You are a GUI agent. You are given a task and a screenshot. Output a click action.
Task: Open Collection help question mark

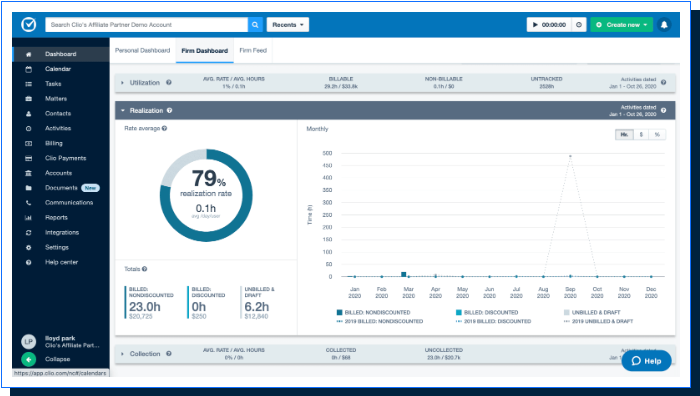(169, 354)
